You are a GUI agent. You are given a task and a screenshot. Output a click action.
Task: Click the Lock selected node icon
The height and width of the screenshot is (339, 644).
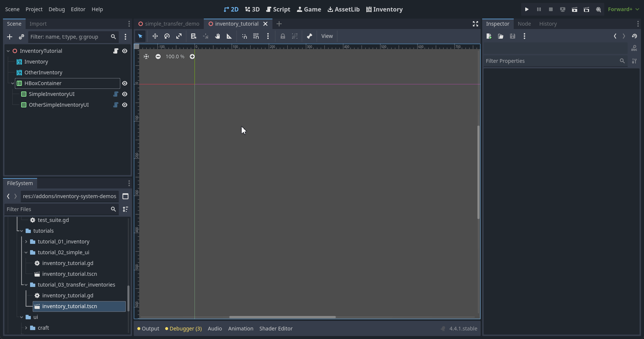[283, 36]
